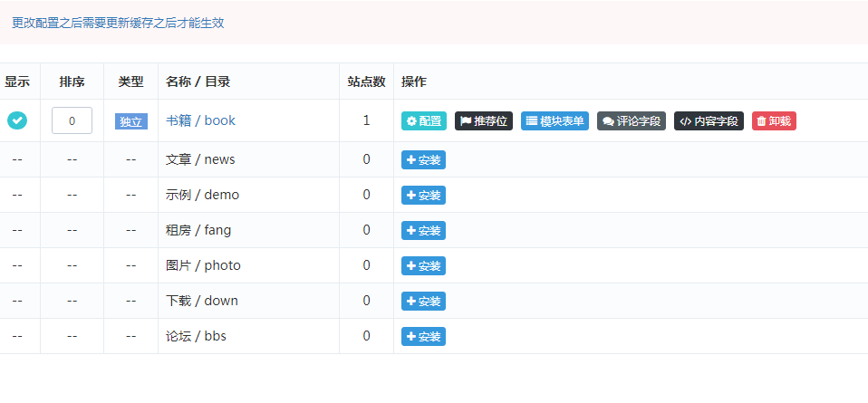Click the 独立 type badge
868x403 pixels.
[131, 121]
